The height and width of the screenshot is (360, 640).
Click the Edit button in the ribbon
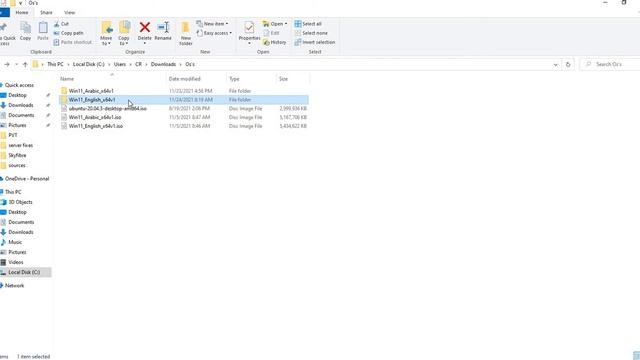point(271,33)
